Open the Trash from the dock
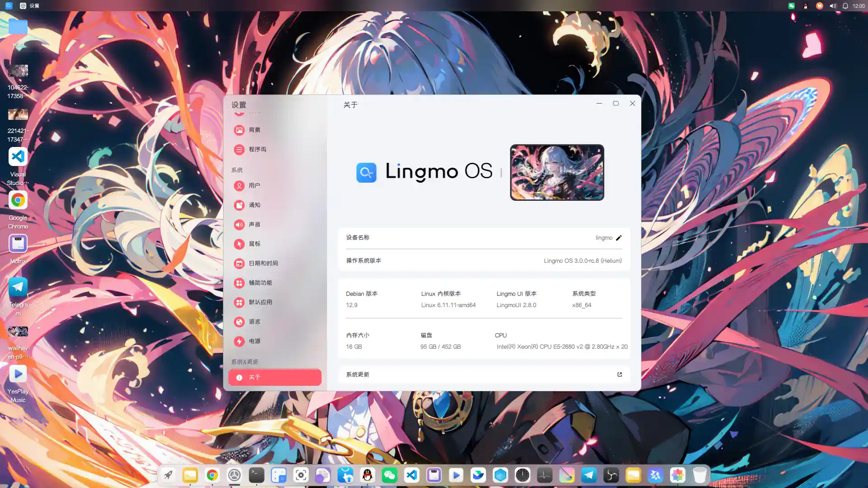Image resolution: width=868 pixels, height=488 pixels. 699,475
